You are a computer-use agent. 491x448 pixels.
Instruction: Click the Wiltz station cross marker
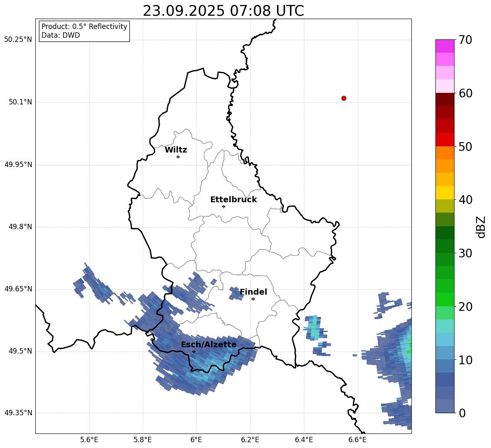pyautogui.click(x=178, y=157)
